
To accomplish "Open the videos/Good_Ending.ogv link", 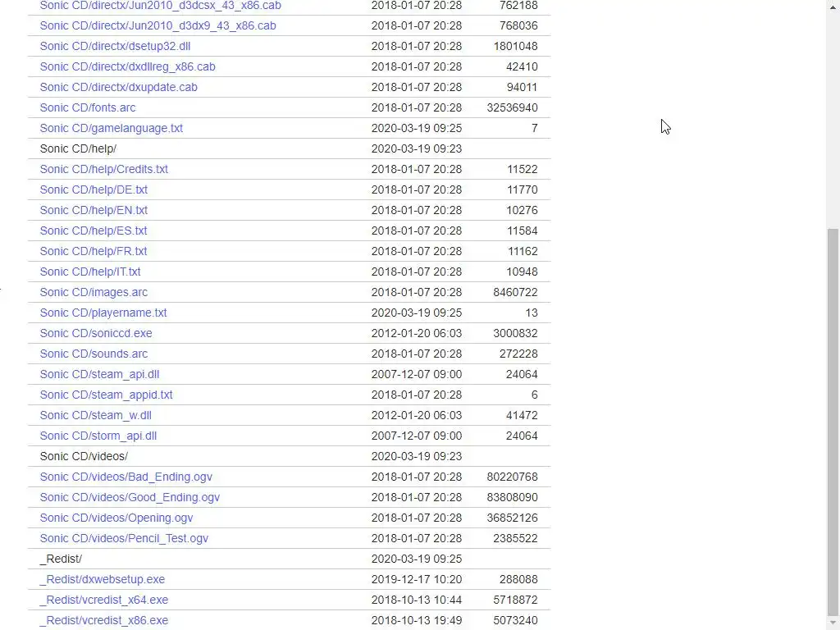I will (x=130, y=498).
